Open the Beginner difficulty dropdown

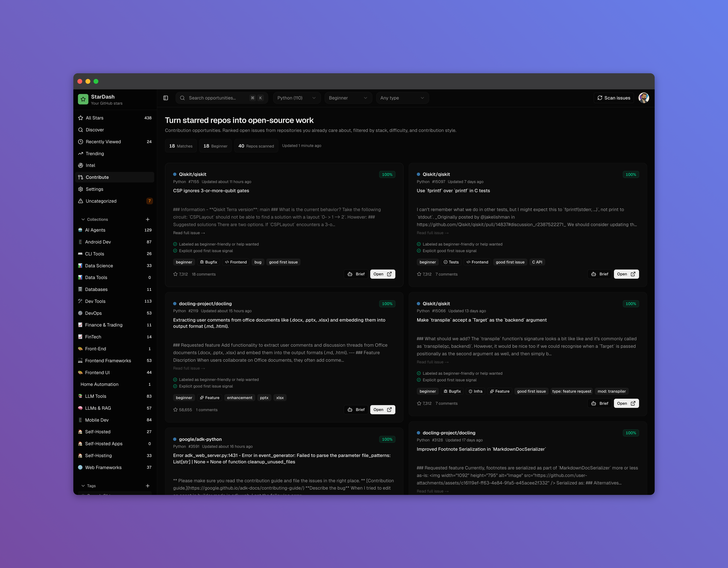tap(348, 98)
